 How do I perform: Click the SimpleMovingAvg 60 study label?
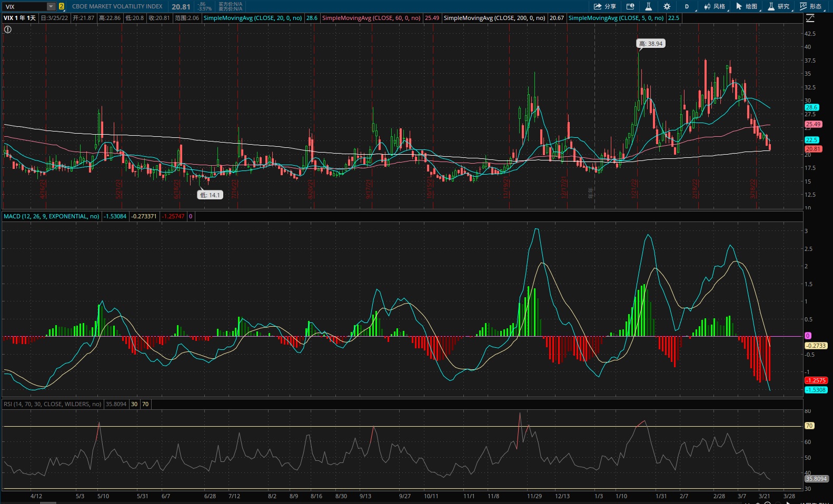[x=371, y=18]
